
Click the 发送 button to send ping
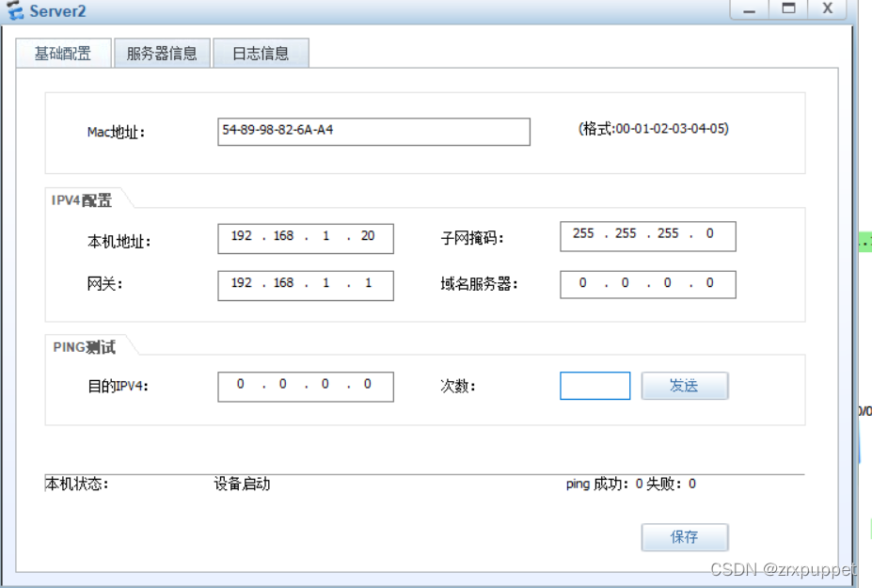(685, 386)
